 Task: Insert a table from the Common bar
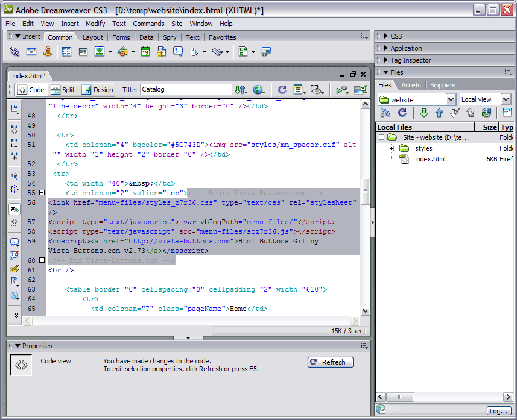click(x=66, y=52)
